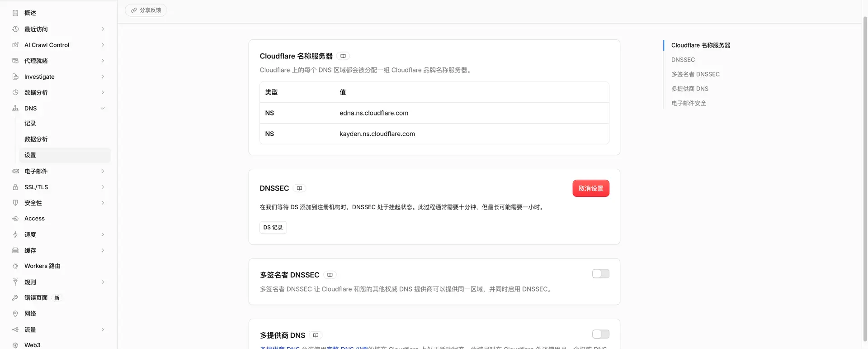Screen dimensions: 868x349
Task: Click the Access sidebar icon
Action: 15,219
